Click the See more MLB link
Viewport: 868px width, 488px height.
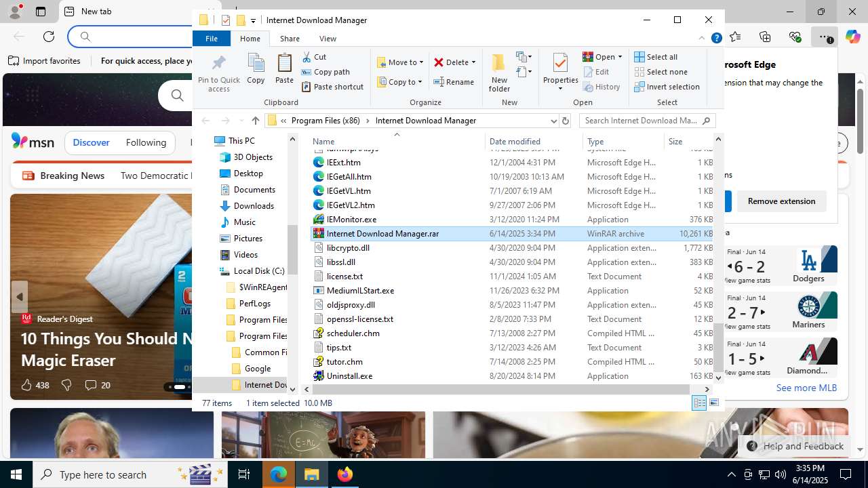(x=806, y=388)
